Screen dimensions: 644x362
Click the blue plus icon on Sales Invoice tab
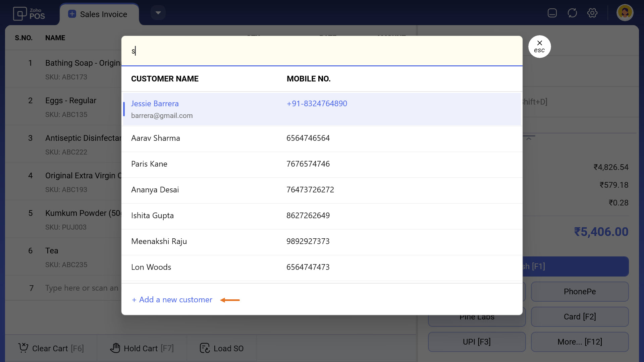tap(72, 14)
